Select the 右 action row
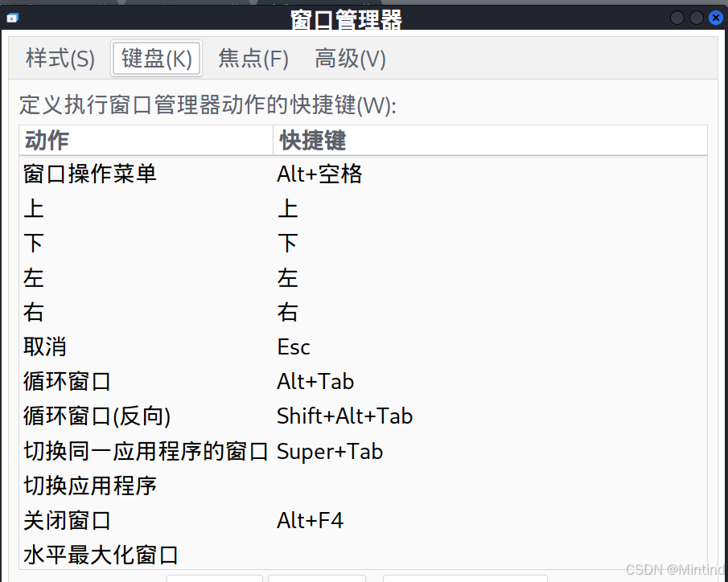The image size is (728, 582). click(363, 313)
